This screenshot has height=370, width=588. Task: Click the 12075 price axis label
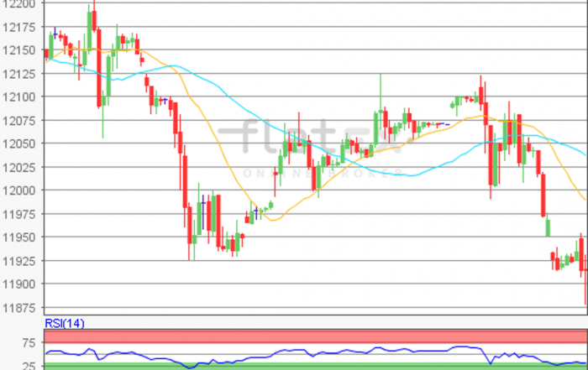point(18,121)
